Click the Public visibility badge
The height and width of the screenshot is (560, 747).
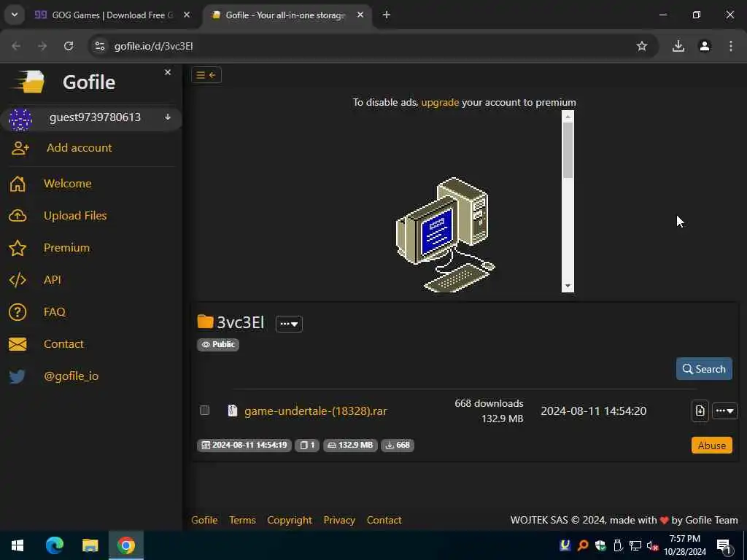point(218,344)
